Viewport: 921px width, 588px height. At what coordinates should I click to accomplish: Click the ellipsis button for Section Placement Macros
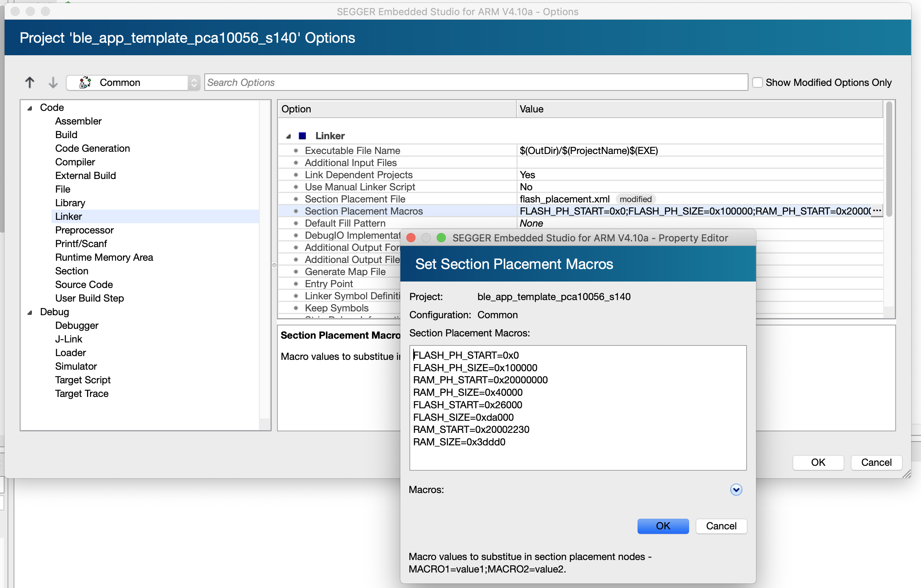[877, 211]
